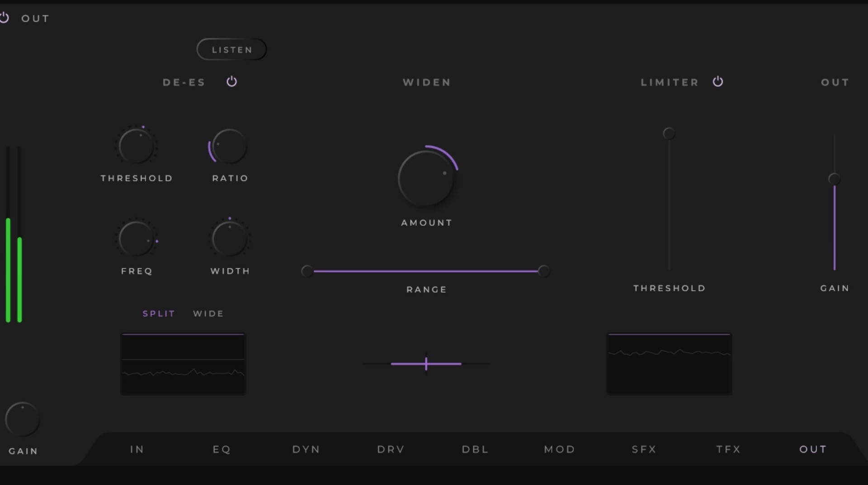The height and width of the screenshot is (485, 868).
Task: Click the De-Es Freq knob
Action: [136, 239]
